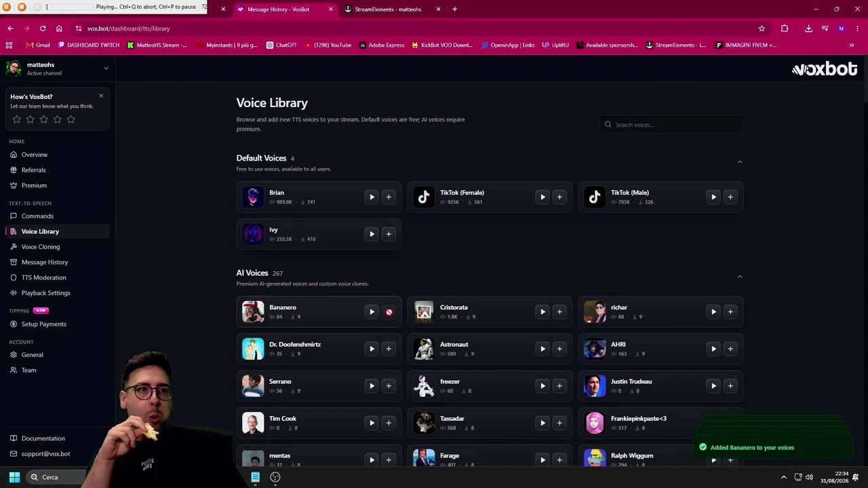Image resolution: width=868 pixels, height=488 pixels.
Task: Add the Brian voice to your voices
Action: 389,197
